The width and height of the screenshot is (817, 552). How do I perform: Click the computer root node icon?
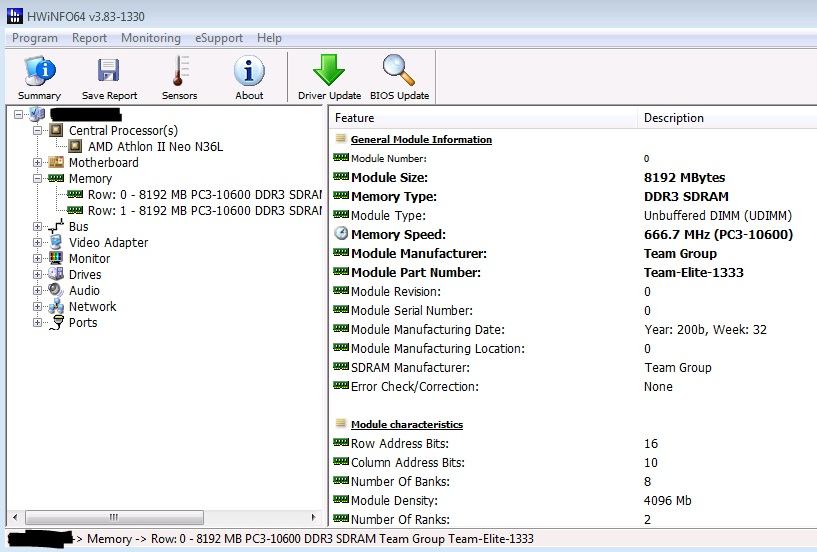pyautogui.click(x=37, y=114)
